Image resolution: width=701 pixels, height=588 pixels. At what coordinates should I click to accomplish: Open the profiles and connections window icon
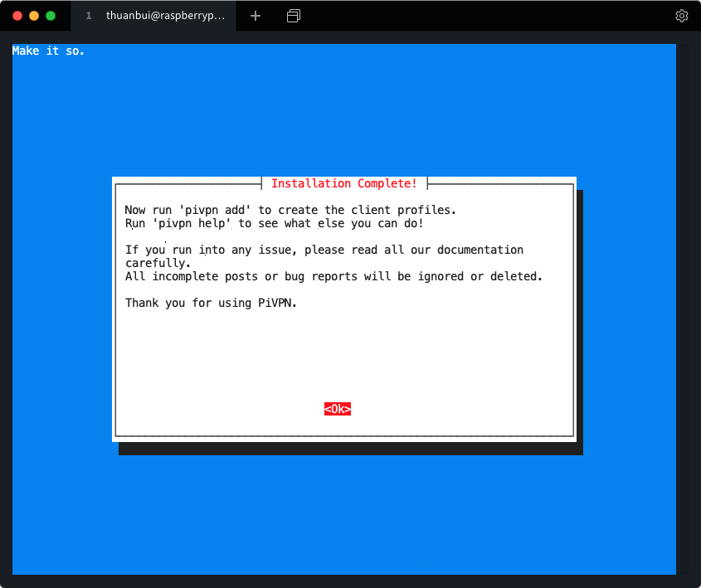[293, 16]
